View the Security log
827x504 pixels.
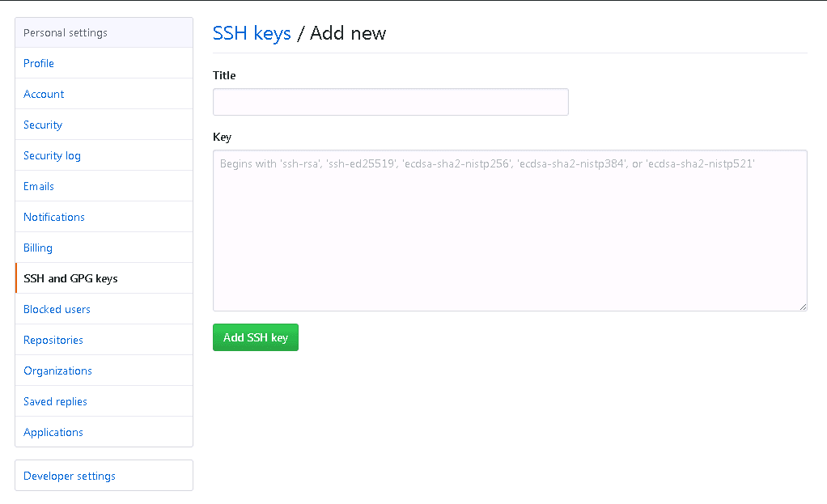tap(52, 155)
